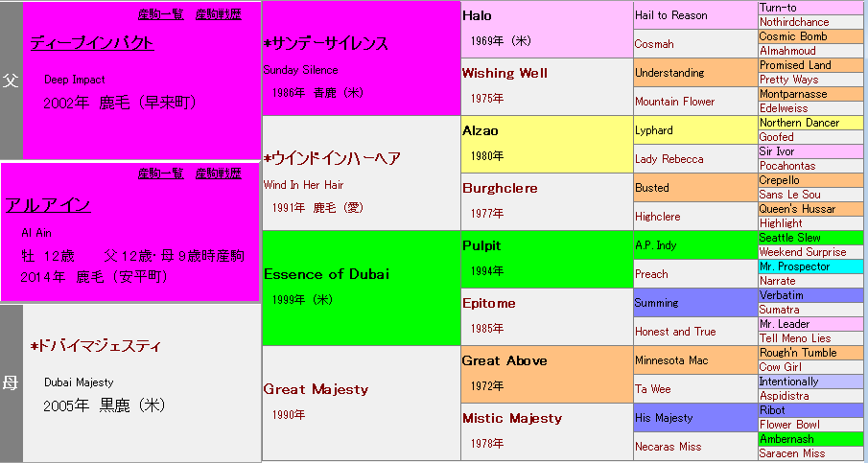Select Alzao in the yellow cell
The width and height of the screenshot is (868, 463).
pyautogui.click(x=481, y=131)
